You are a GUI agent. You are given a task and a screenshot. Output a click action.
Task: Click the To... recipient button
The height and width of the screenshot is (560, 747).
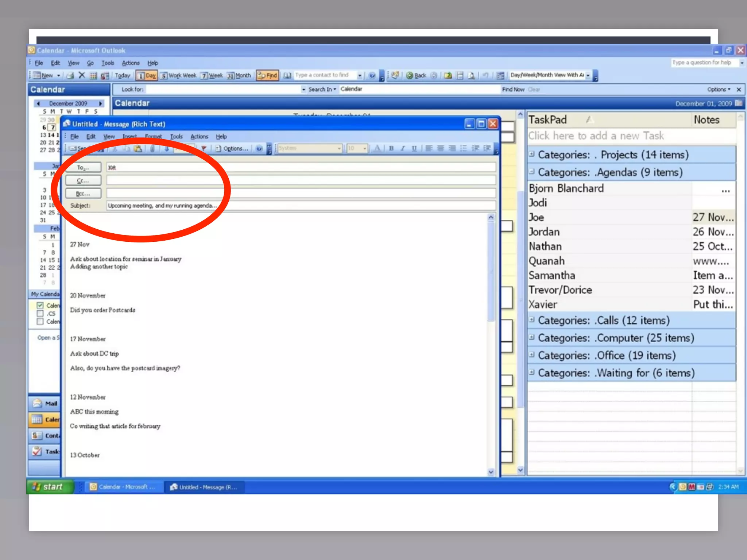pyautogui.click(x=83, y=167)
